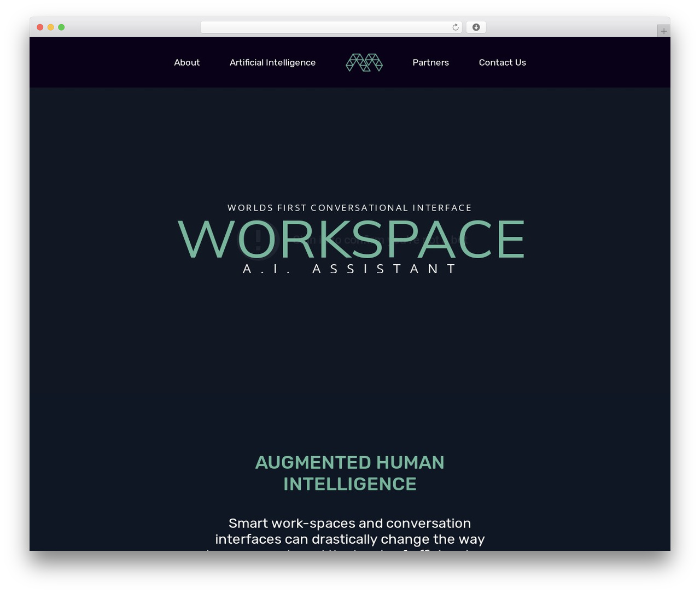700x593 pixels.
Task: Open the About page
Action: point(186,62)
